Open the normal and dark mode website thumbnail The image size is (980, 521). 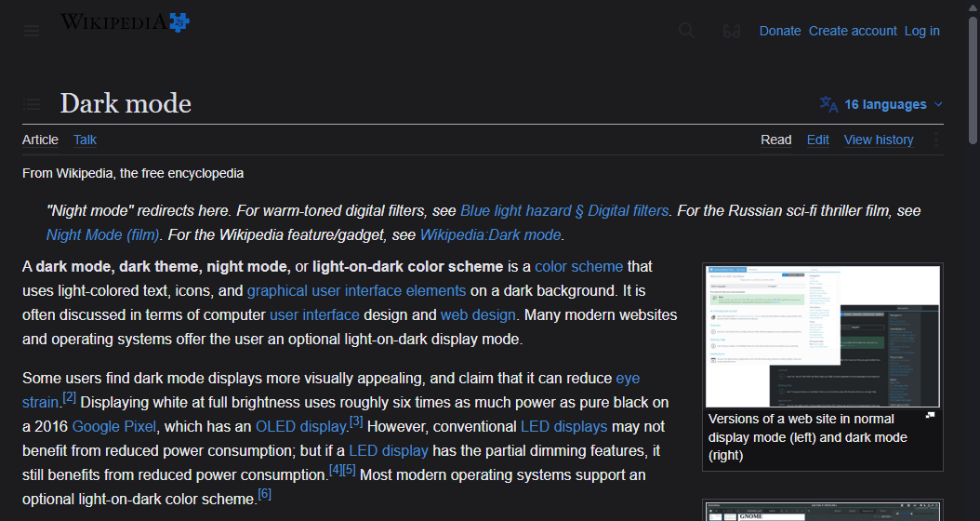point(823,337)
